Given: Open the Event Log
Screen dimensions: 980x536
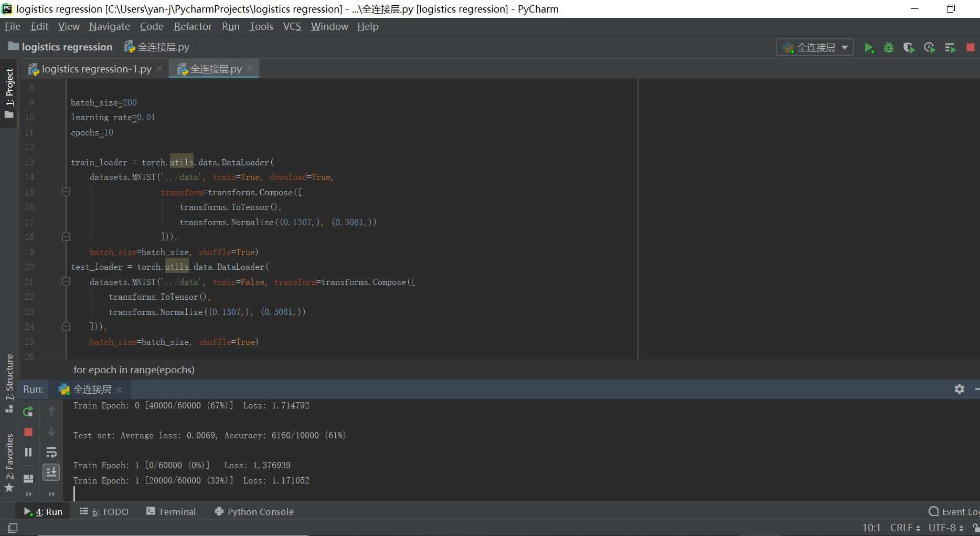Looking at the screenshot, I should (954, 512).
